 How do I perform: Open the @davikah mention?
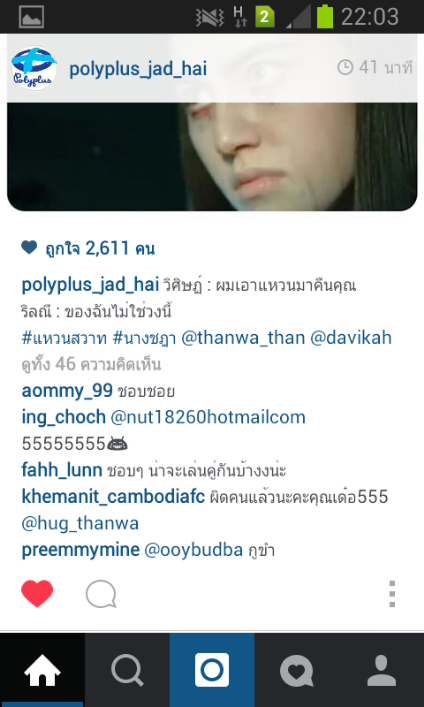[351, 338]
